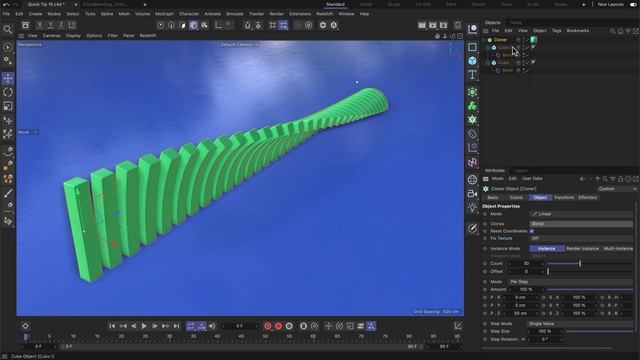The image size is (640, 360).
Task: Click the red Record Active Objects button
Action: 268,326
